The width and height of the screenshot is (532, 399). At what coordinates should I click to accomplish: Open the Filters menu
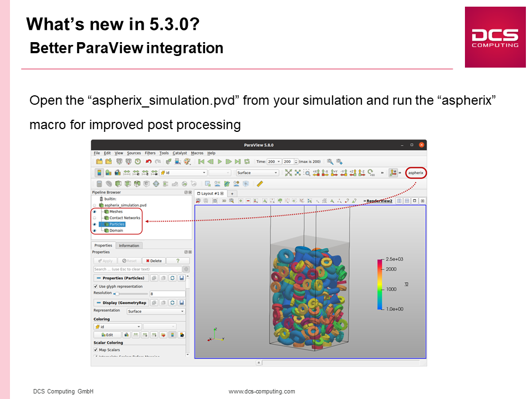(150, 153)
